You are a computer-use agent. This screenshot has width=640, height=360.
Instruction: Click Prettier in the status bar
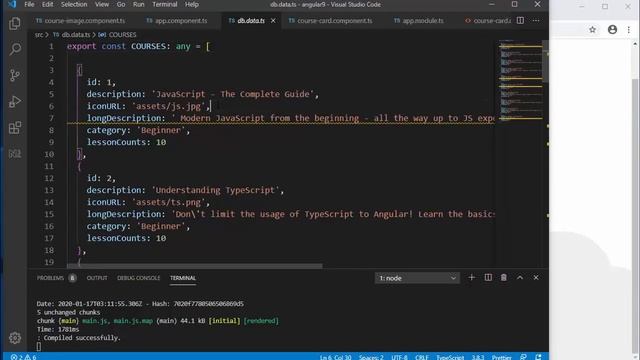(x=502, y=357)
